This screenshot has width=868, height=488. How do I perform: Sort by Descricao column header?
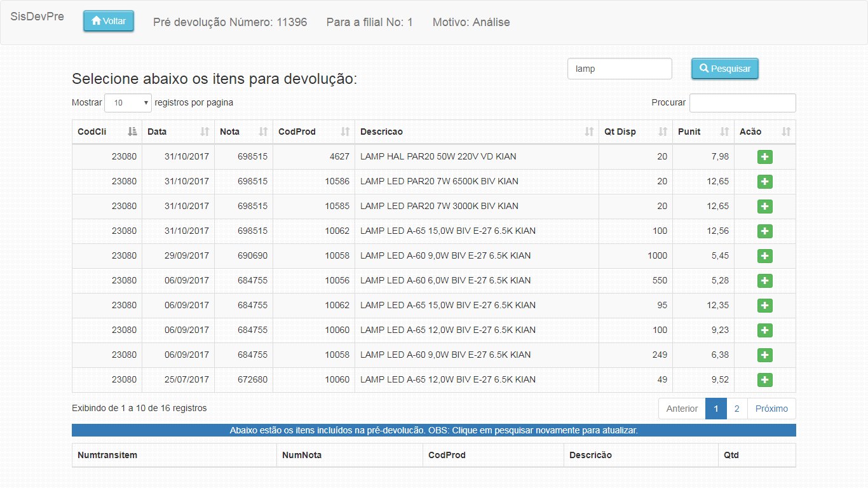tap(477, 132)
